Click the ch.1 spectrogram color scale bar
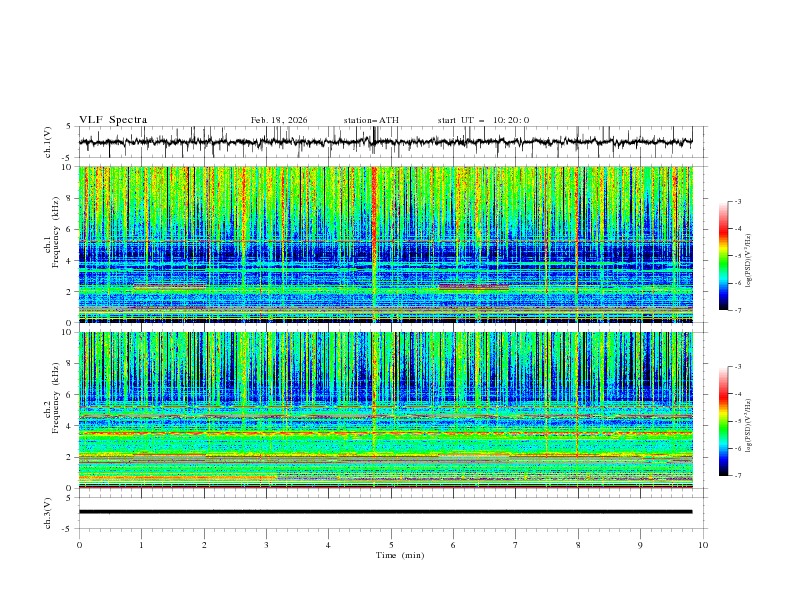This screenshot has width=792, height=612. click(x=723, y=256)
